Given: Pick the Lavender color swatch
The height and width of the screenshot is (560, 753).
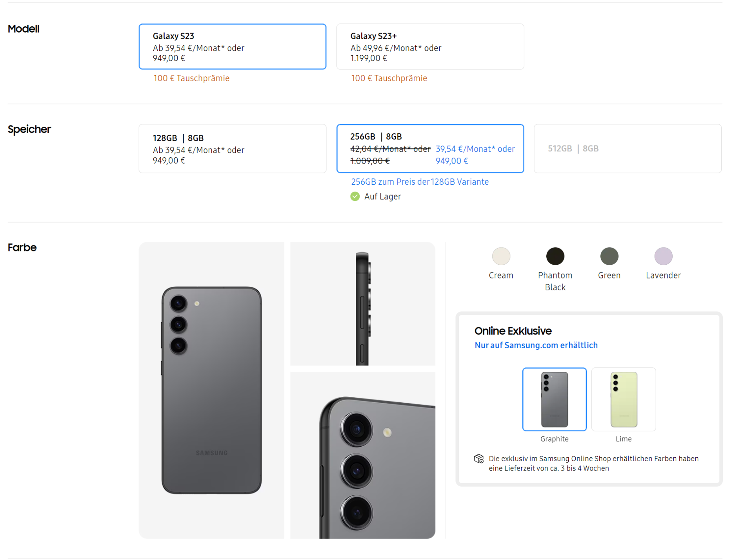Looking at the screenshot, I should coord(663,256).
